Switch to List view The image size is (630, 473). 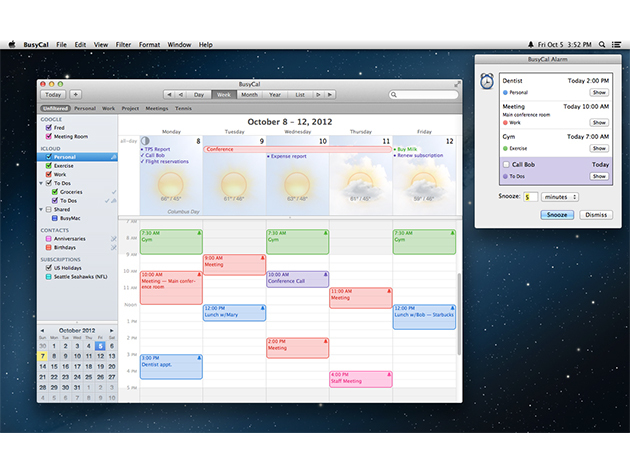300,94
